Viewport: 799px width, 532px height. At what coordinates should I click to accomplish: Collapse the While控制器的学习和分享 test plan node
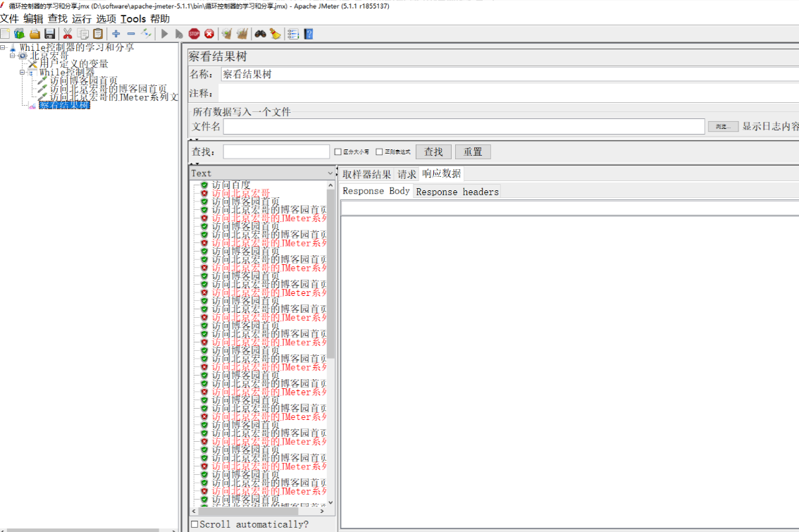3,47
